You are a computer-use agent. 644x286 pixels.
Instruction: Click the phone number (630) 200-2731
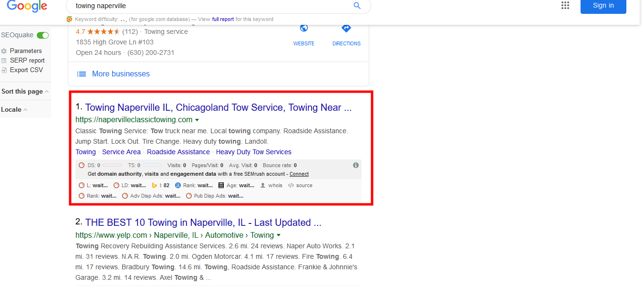click(151, 53)
